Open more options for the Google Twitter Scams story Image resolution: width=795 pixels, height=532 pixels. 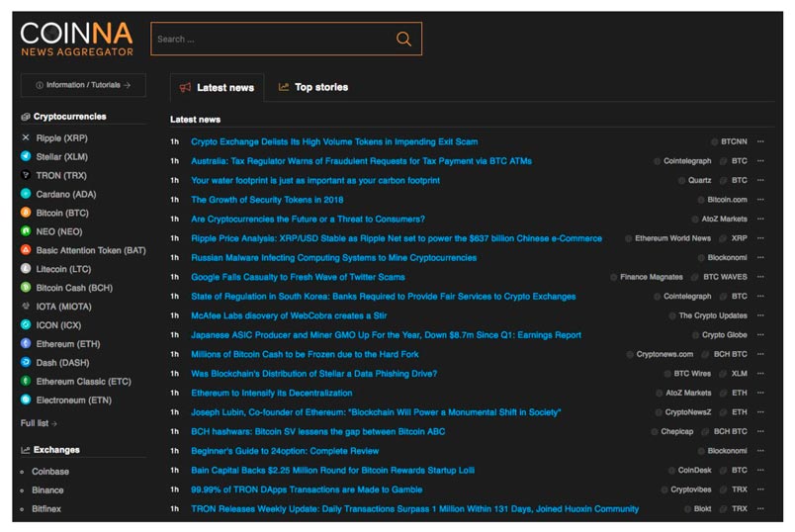[760, 277]
